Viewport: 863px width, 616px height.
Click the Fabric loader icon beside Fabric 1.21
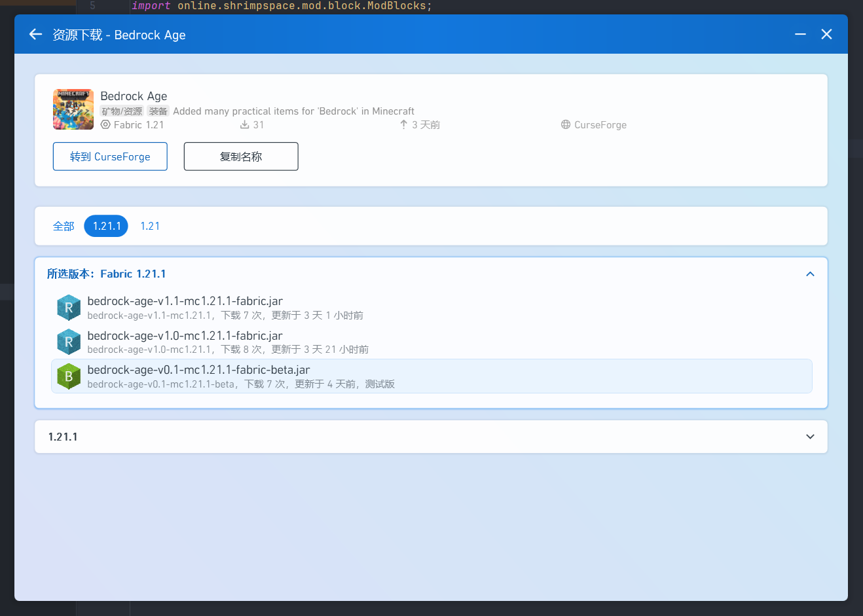point(105,124)
